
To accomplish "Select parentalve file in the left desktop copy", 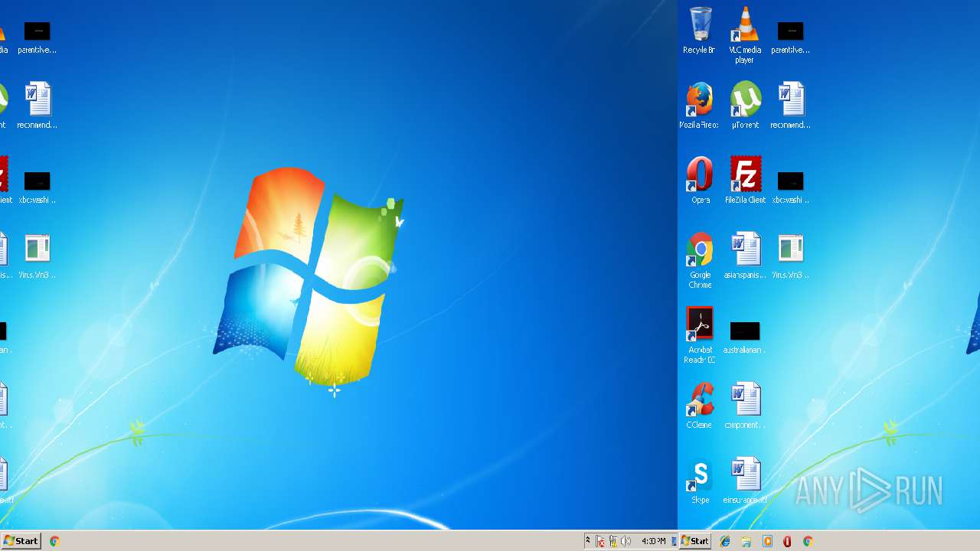I will (37, 37).
